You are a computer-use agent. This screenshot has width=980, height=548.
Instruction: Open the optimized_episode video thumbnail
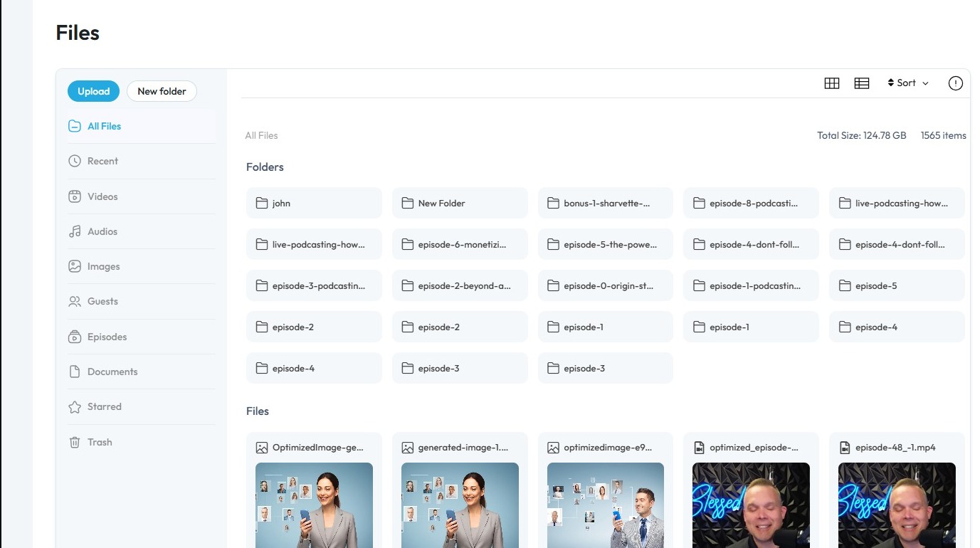[x=751, y=505]
